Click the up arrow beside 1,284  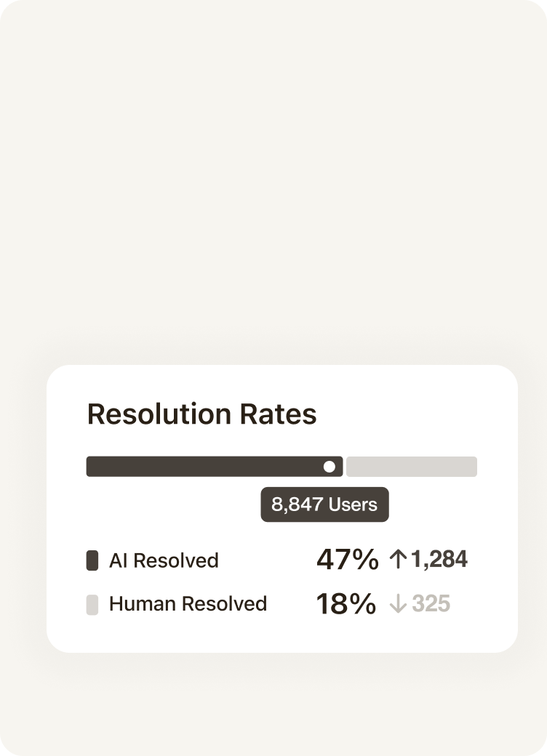398,559
